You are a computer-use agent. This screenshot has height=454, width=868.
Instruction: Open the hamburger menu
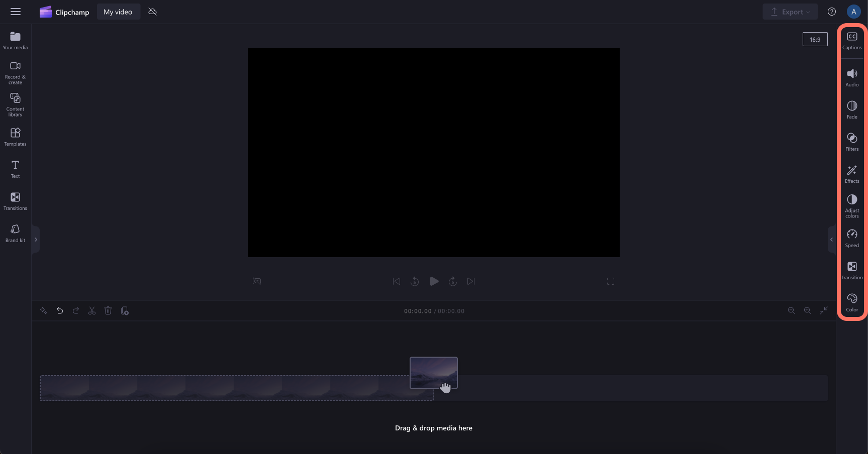click(x=16, y=12)
